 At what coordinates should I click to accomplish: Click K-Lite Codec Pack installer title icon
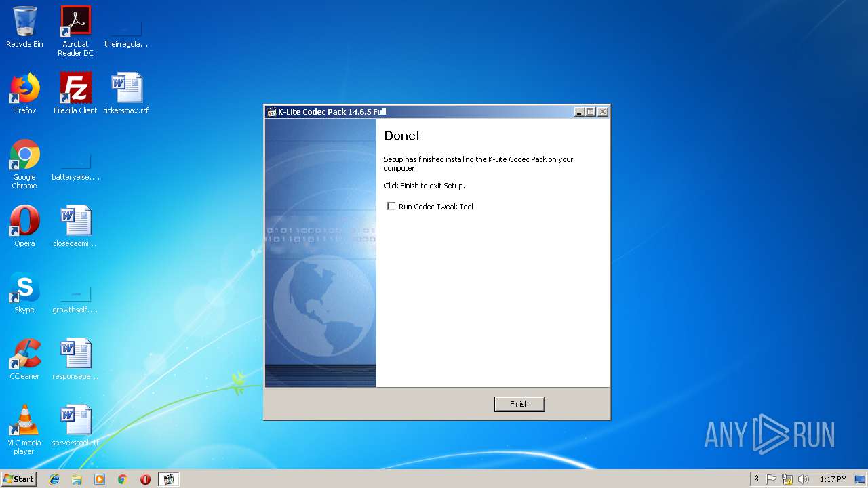pyautogui.click(x=272, y=112)
